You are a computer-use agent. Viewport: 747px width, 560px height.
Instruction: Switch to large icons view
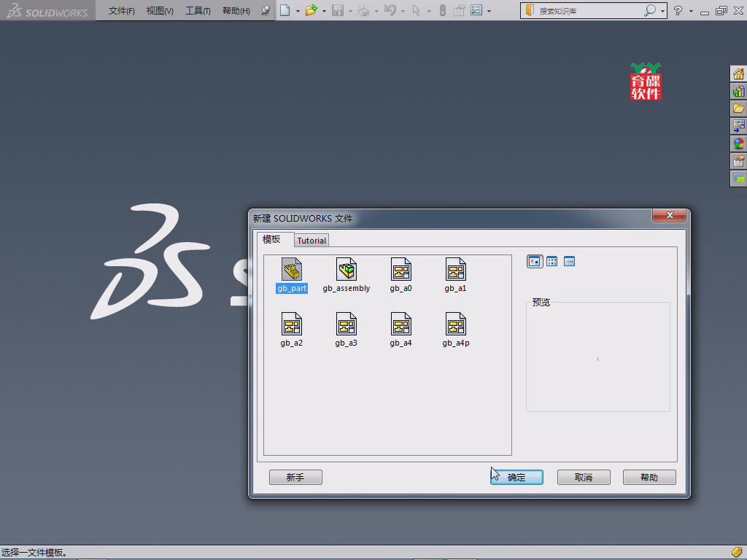535,262
